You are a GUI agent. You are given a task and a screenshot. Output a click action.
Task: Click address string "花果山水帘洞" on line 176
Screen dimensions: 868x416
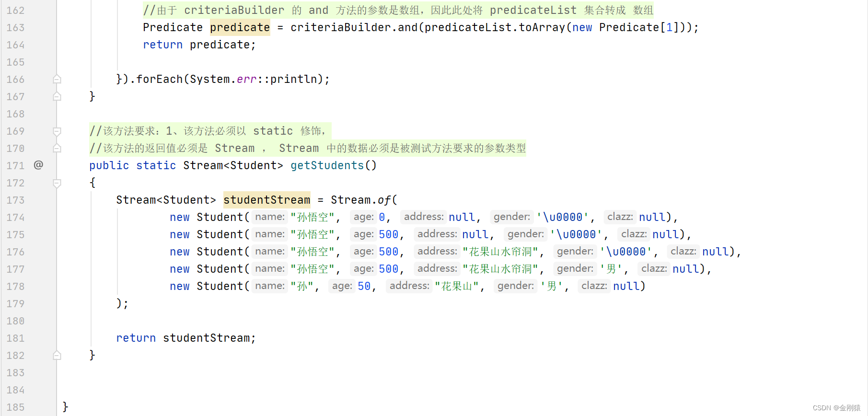[500, 252]
